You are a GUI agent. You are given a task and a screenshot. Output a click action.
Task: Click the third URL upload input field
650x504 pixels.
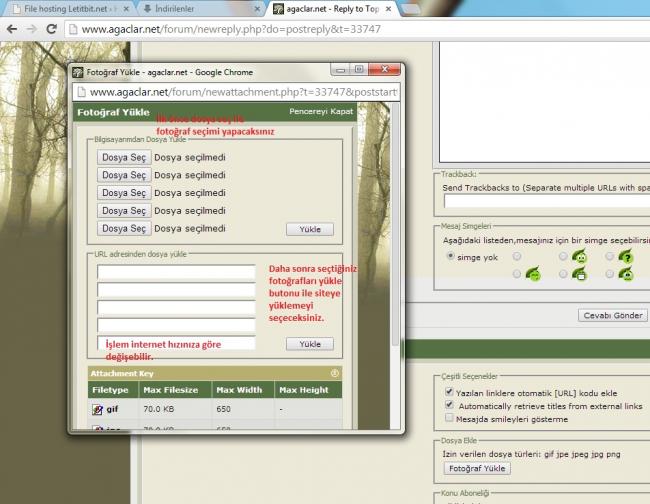[176, 308]
